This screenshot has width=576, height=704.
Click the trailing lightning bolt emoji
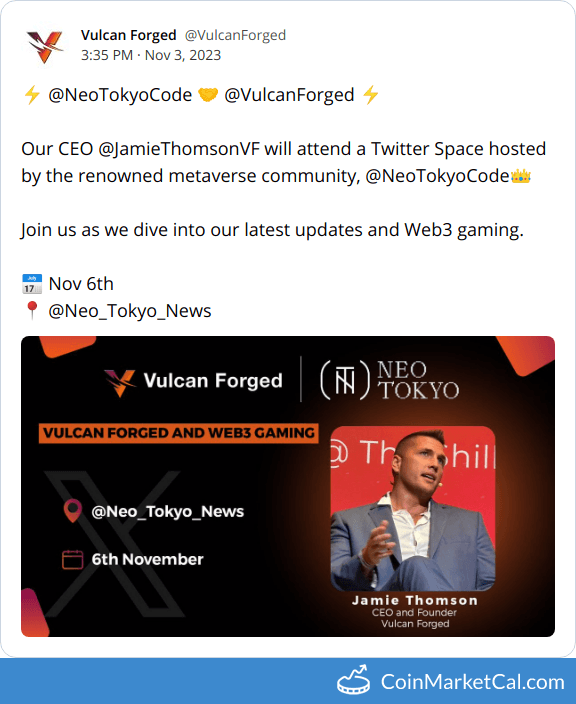[371, 95]
